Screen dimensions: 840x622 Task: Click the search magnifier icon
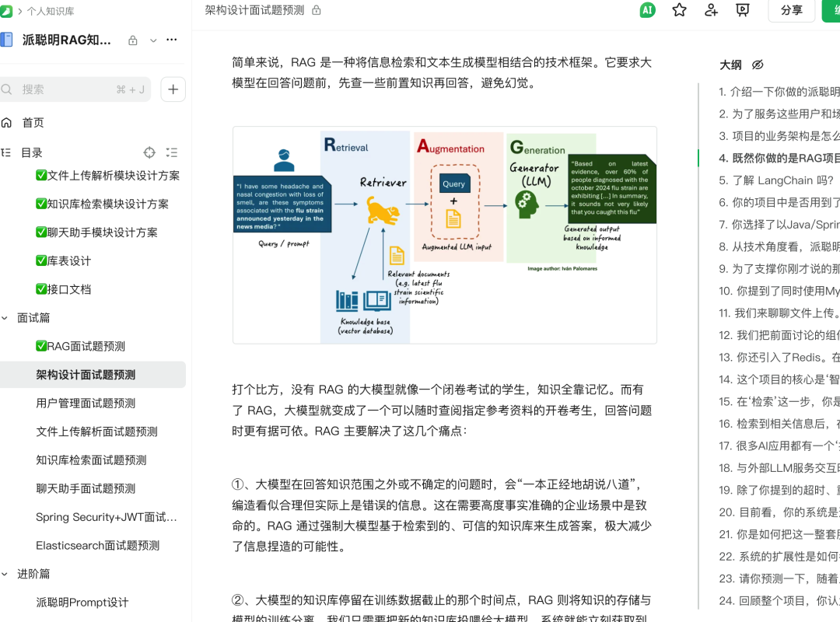click(6, 89)
